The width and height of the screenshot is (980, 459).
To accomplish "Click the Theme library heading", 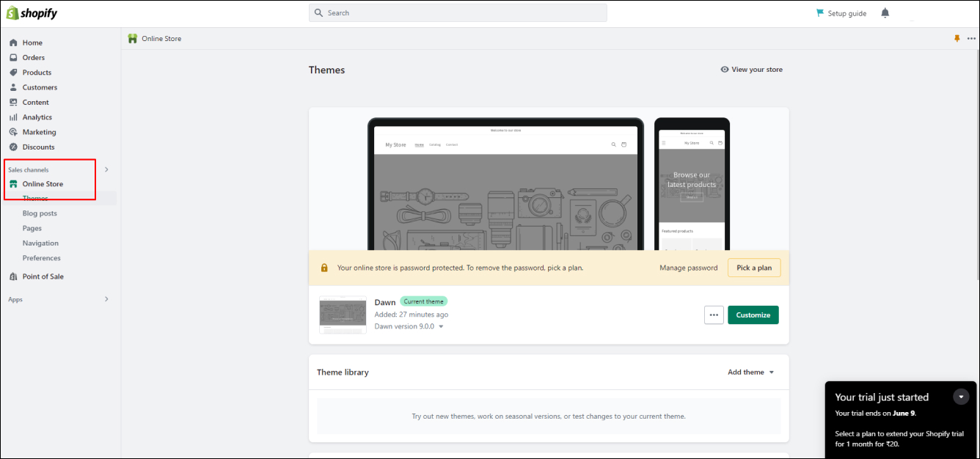I will pos(343,372).
